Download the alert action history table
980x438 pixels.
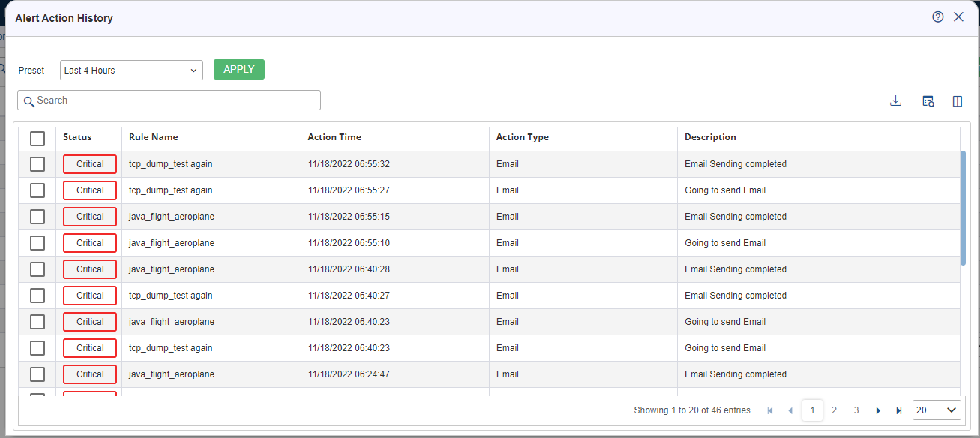click(895, 101)
